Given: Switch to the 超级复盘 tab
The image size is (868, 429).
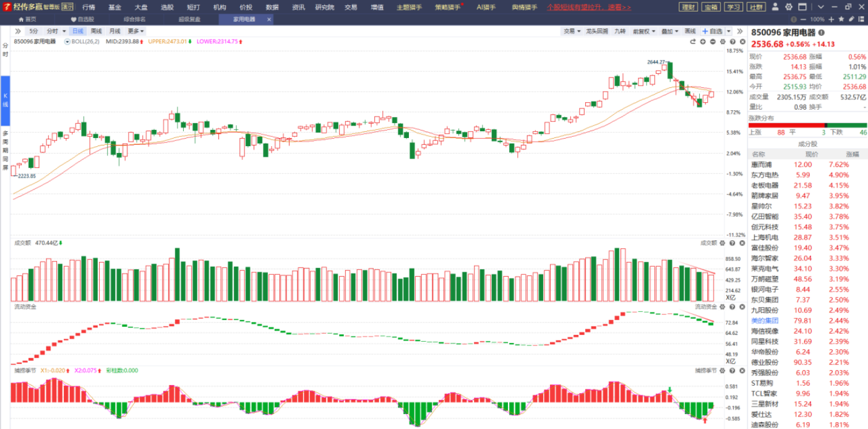Looking at the screenshot, I should pyautogui.click(x=189, y=19).
